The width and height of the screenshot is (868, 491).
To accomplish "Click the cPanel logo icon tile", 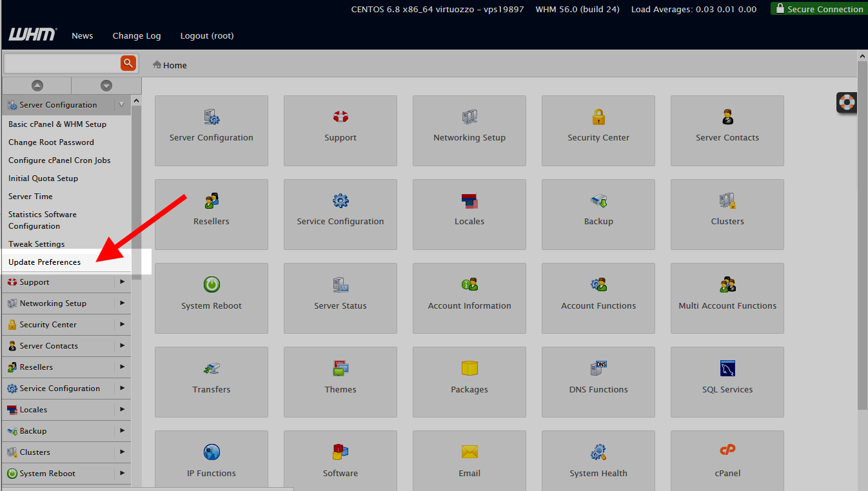I will pos(727,465).
